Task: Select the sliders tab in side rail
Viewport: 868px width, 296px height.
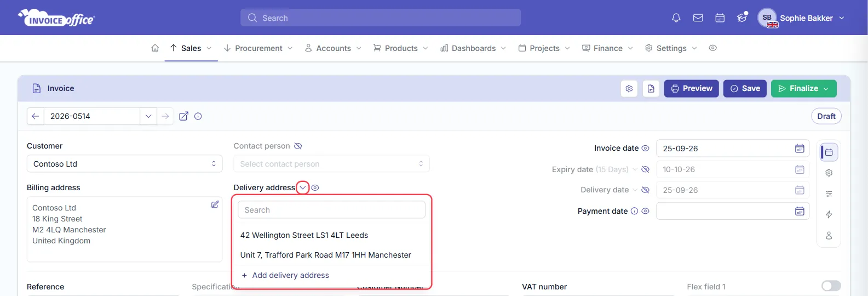Action: click(829, 194)
